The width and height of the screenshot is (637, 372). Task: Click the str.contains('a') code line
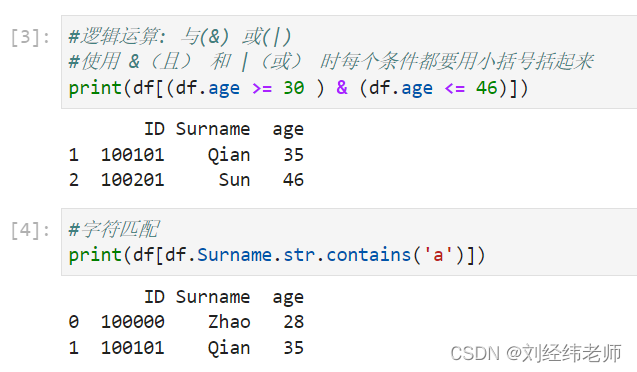click(277, 255)
